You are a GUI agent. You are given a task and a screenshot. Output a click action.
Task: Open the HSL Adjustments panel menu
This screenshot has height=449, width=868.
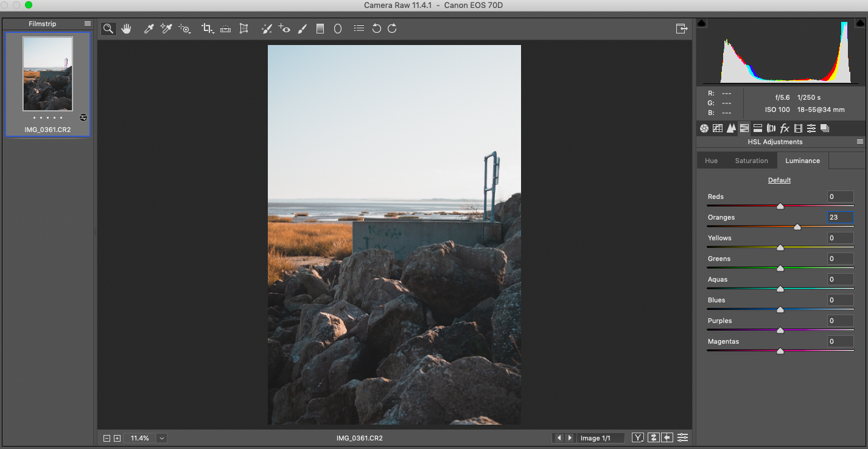click(x=859, y=142)
